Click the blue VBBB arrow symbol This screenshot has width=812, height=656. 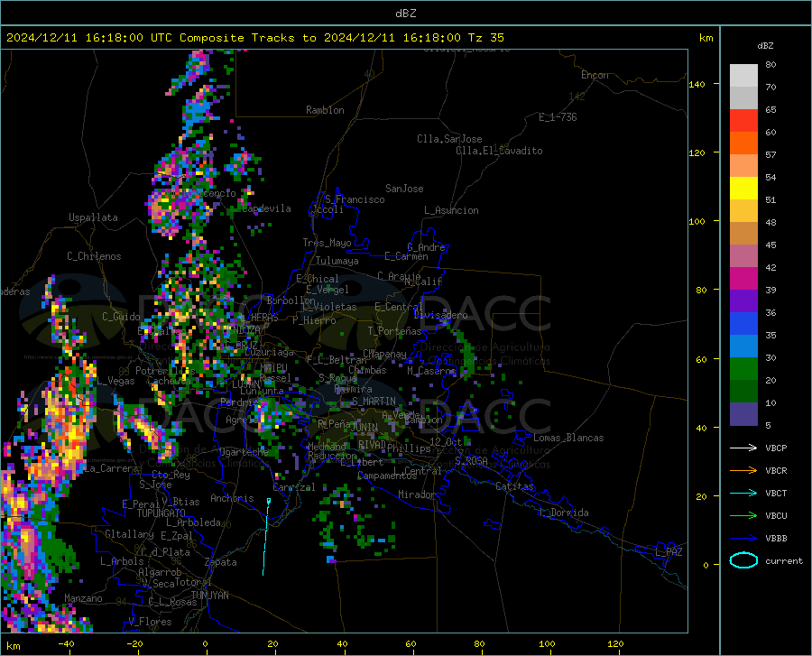(x=743, y=539)
